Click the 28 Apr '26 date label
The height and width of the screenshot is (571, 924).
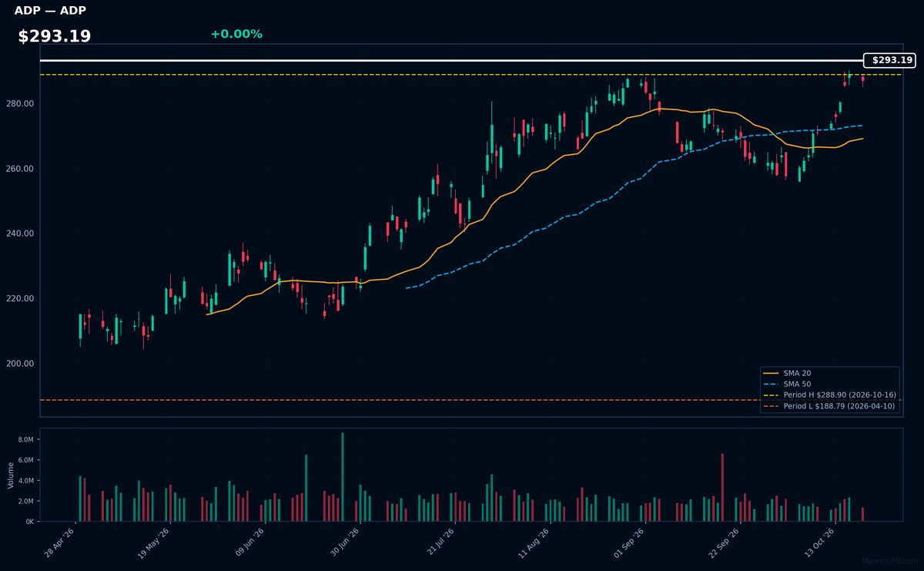coord(60,542)
